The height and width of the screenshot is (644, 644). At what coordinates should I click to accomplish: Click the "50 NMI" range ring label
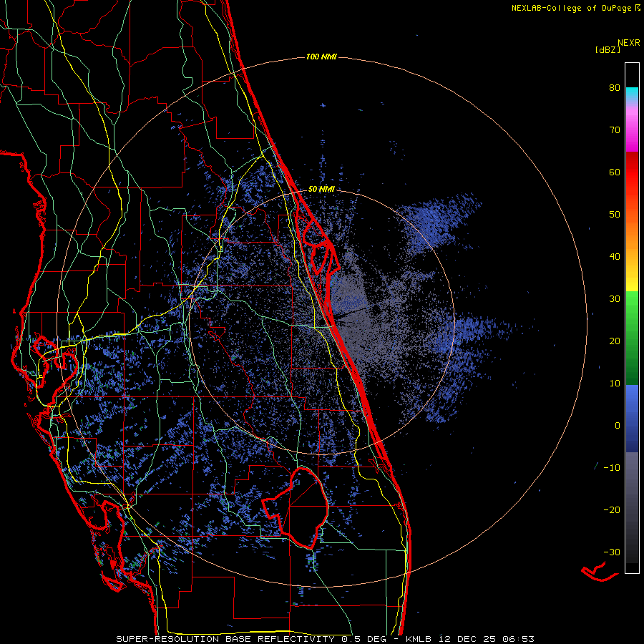point(321,190)
